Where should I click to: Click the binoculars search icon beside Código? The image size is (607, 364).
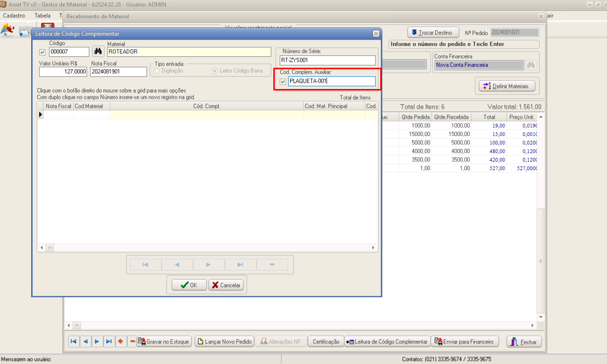point(99,51)
